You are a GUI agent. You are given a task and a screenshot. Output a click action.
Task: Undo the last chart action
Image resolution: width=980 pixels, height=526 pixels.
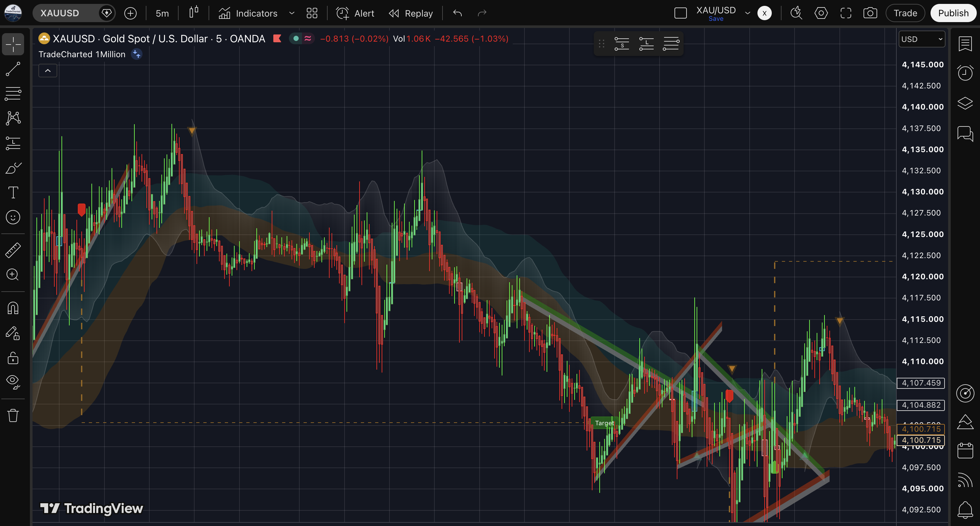click(x=457, y=13)
